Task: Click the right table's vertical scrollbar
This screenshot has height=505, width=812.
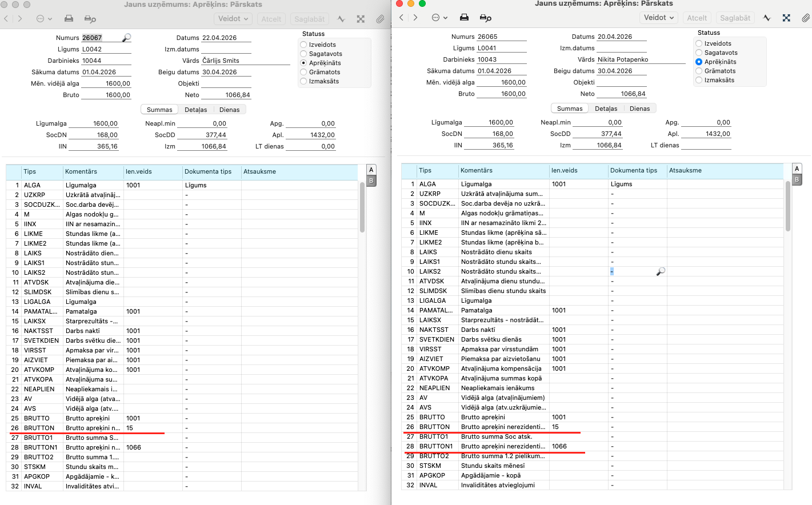Action: [788, 206]
